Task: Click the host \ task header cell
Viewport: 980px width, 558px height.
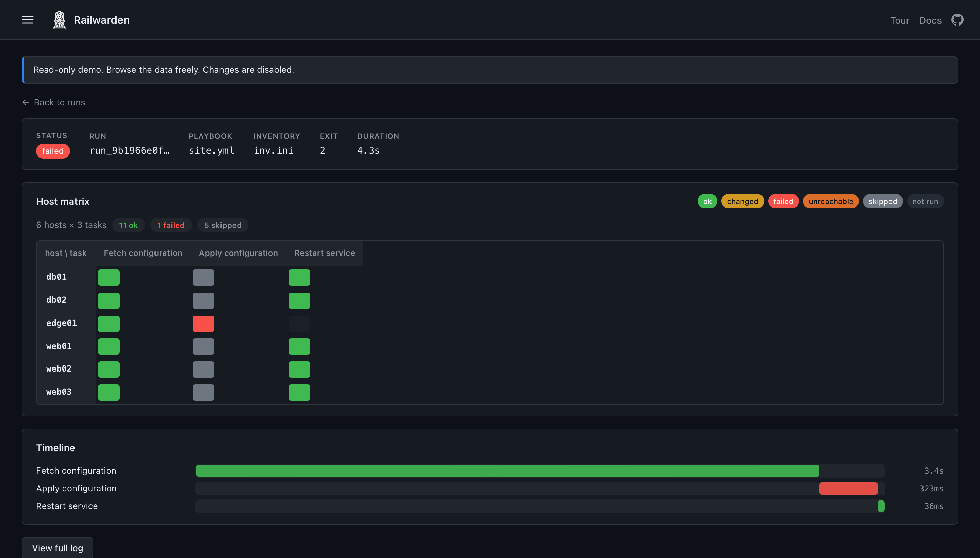Action: coord(66,253)
